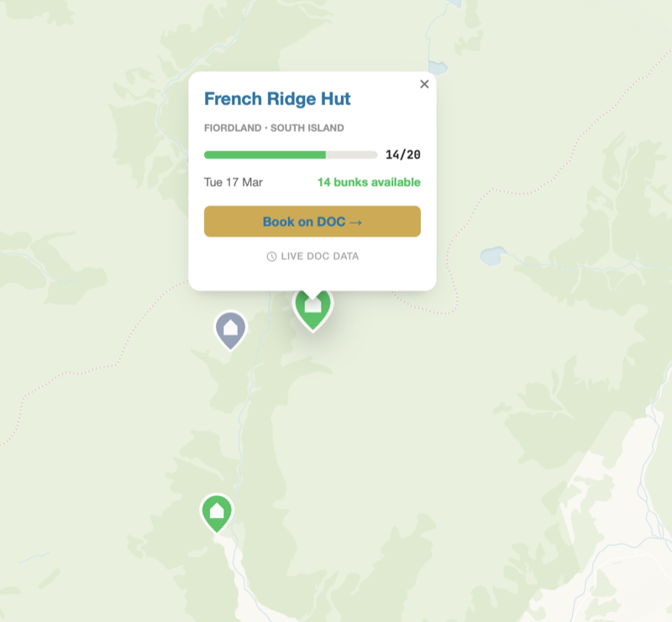Click the small blue lake east of the popup
This screenshot has height=622, width=672.
click(492, 254)
